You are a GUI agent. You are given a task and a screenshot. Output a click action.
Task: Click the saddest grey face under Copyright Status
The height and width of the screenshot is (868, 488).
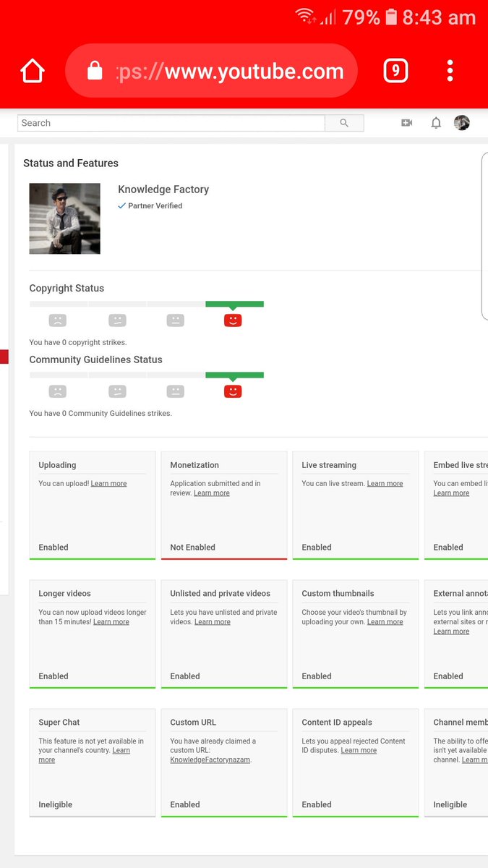(x=58, y=320)
